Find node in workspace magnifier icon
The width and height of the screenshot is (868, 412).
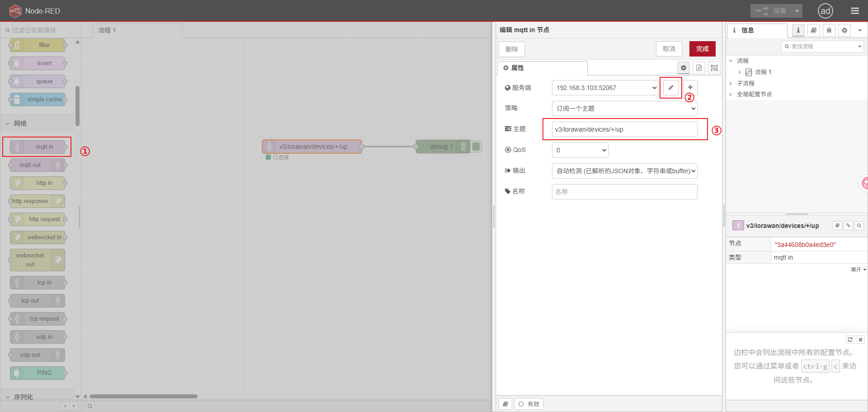(859, 226)
